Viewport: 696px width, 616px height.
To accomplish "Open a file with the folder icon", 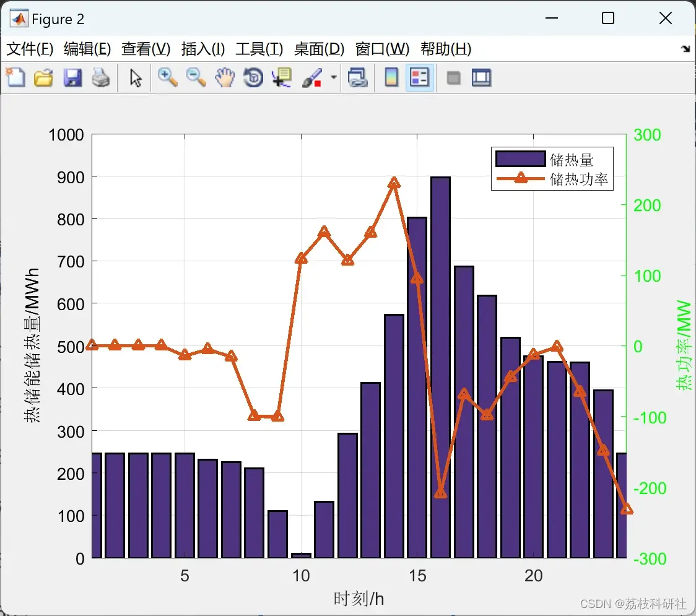I will [43, 77].
